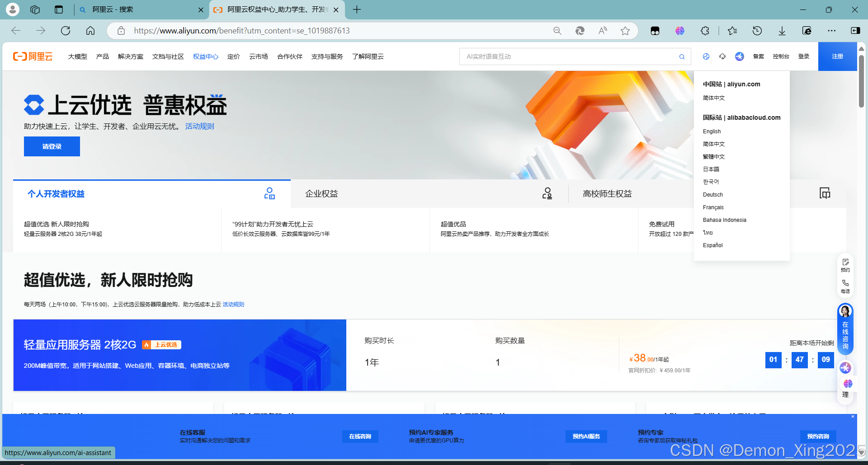Screen dimensions: 868x465
Task: Open the browser profile avatar icon
Action: pos(13,9)
